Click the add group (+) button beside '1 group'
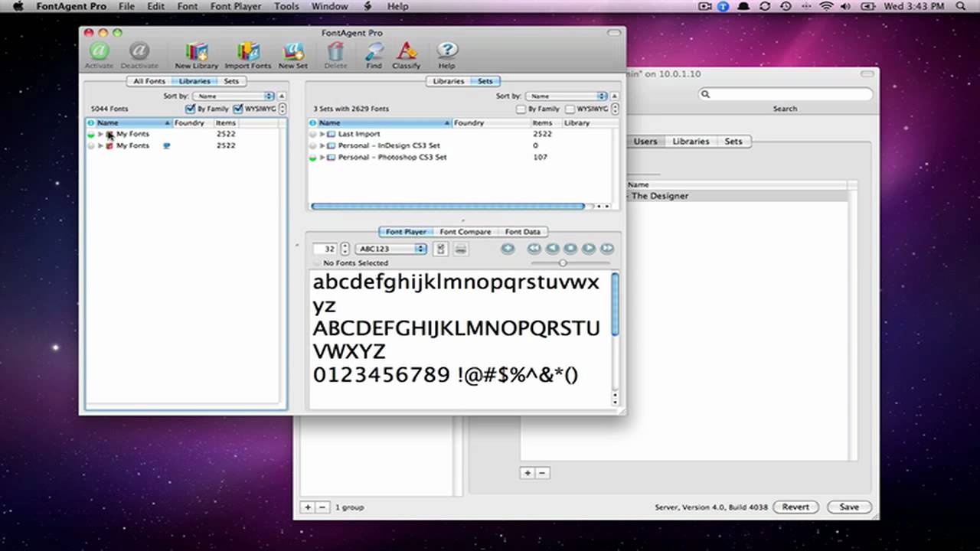This screenshot has width=980, height=551. pos(308,507)
